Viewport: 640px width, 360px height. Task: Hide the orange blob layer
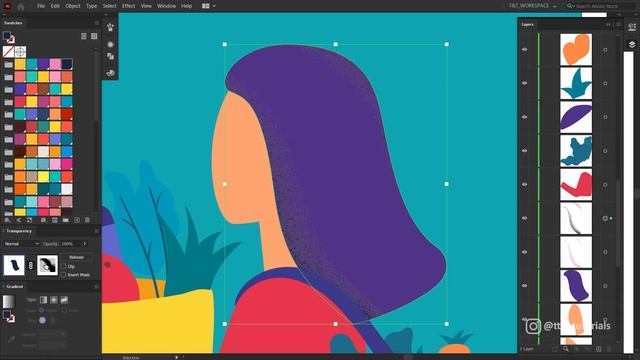click(524, 49)
